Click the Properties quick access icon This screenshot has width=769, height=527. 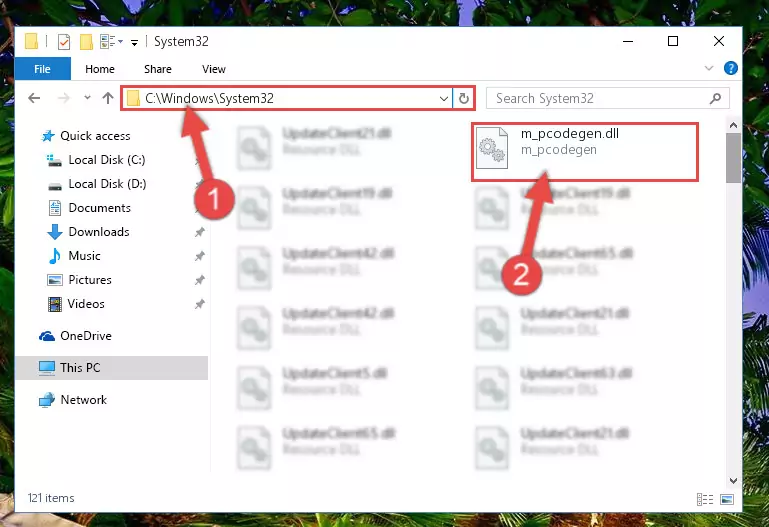click(64, 42)
